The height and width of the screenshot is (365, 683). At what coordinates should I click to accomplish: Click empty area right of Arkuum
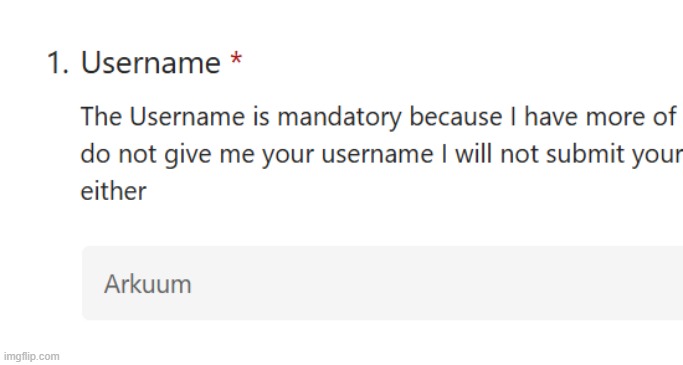(x=436, y=284)
